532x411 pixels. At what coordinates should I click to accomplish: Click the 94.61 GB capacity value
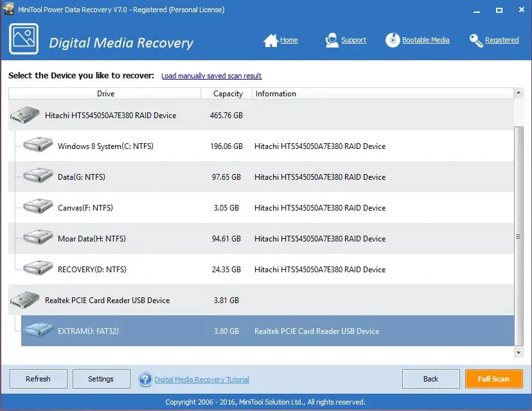click(x=226, y=239)
